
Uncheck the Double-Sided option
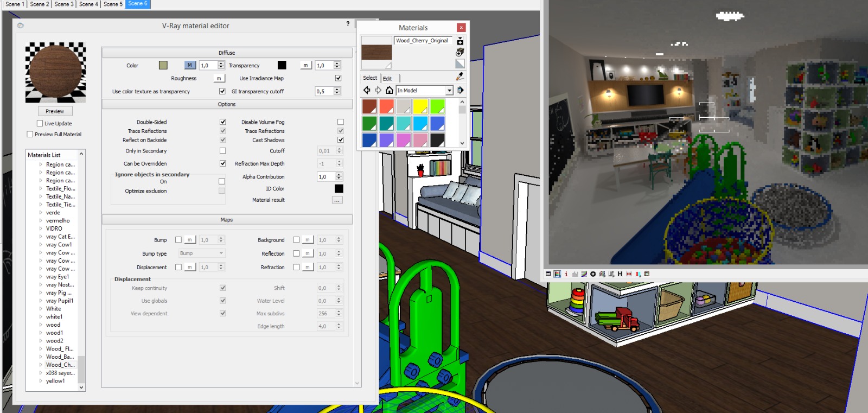pos(222,122)
